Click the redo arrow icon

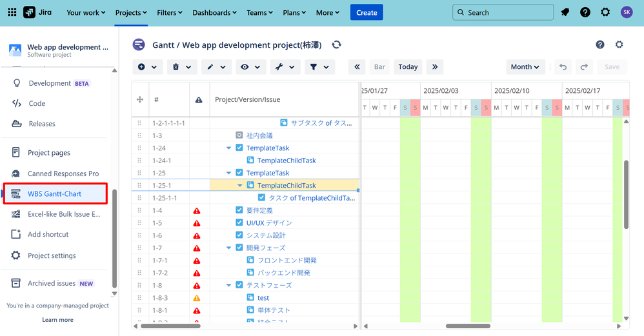[583, 67]
